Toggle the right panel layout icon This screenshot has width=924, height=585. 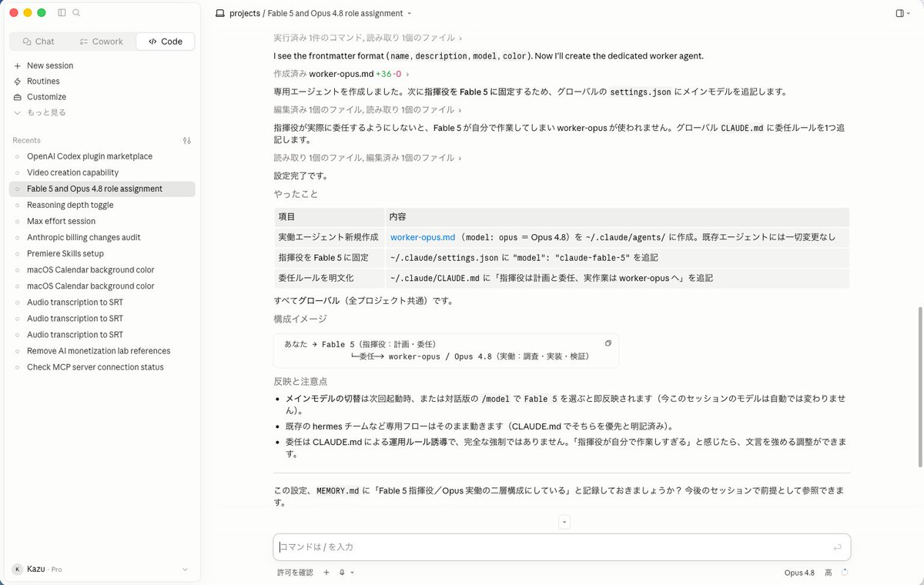[900, 13]
